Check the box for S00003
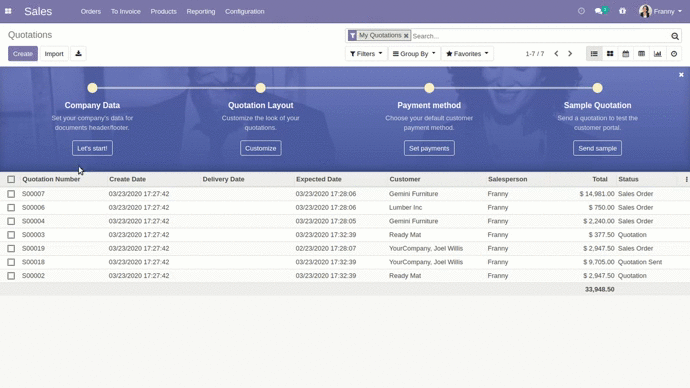 coord(11,234)
